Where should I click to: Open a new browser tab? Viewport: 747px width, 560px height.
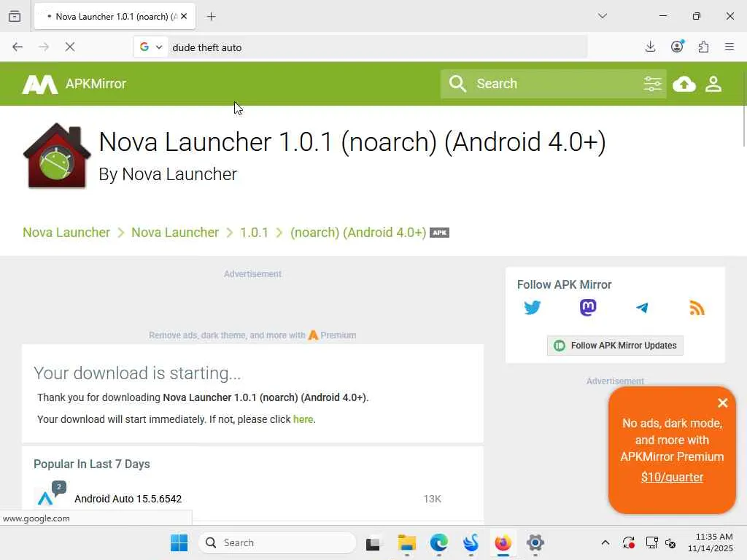pos(211,17)
